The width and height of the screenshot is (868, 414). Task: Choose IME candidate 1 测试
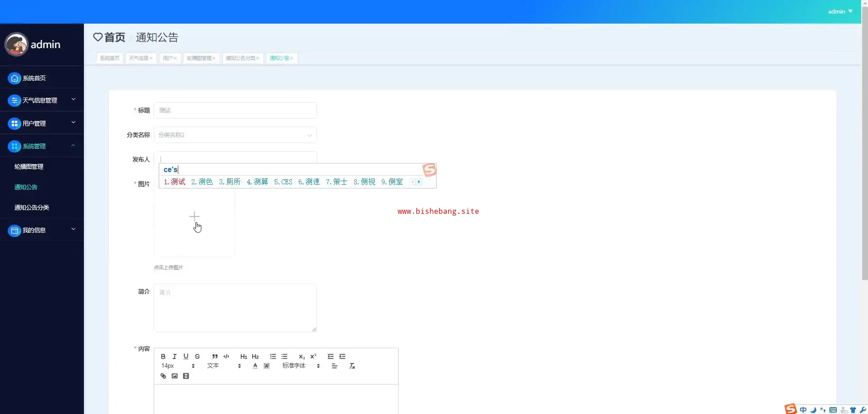coord(175,182)
